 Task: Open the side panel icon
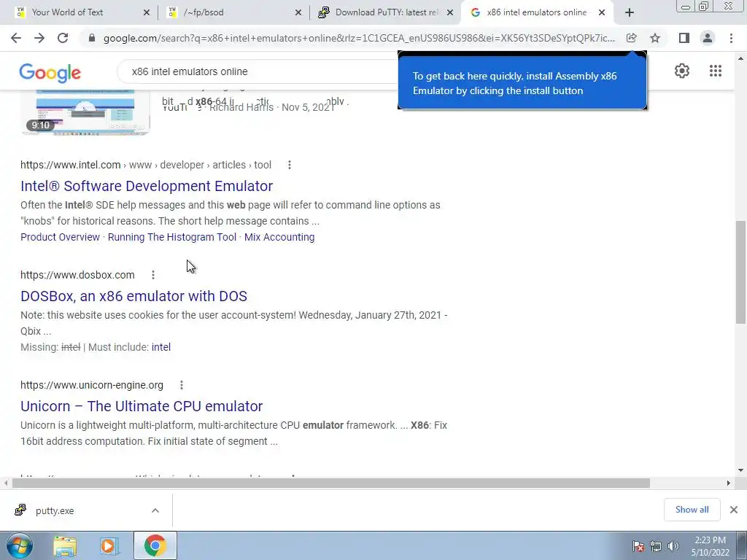tap(684, 38)
